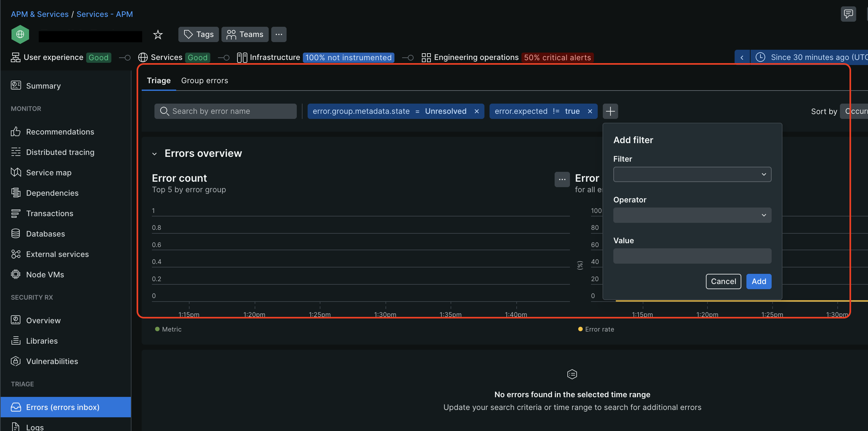Click Cancel in Add filter popup
The width and height of the screenshot is (868, 431).
pos(723,281)
